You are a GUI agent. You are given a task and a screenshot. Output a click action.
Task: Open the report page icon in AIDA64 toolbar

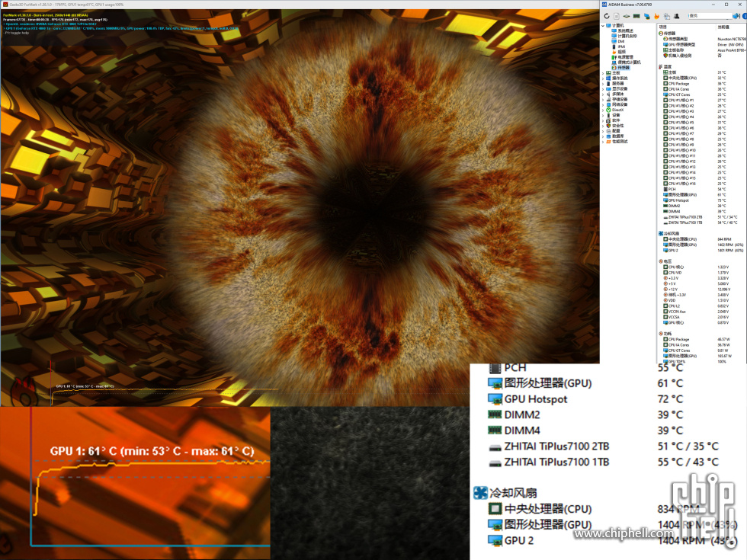617,16
